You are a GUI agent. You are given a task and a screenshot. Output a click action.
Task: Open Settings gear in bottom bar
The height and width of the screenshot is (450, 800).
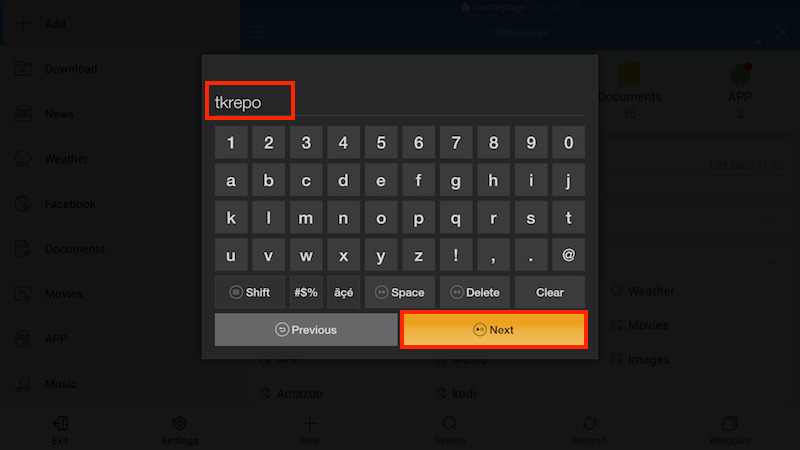[x=179, y=430]
